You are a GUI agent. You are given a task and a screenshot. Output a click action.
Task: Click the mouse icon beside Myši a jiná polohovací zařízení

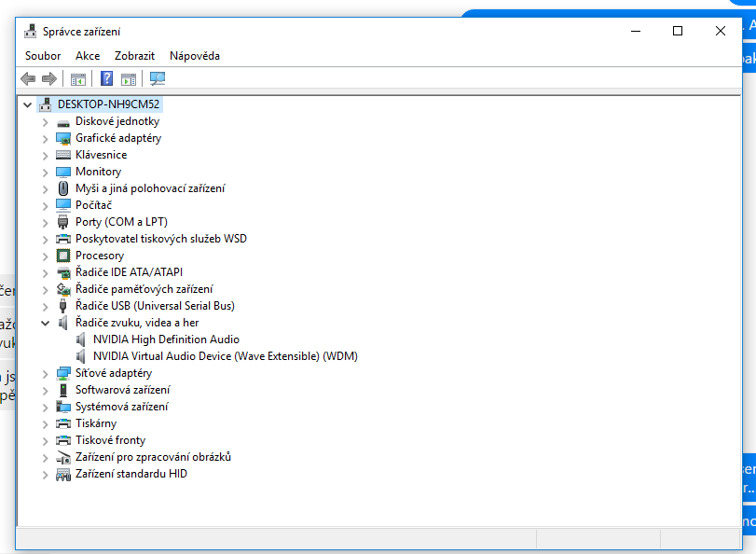coord(63,188)
